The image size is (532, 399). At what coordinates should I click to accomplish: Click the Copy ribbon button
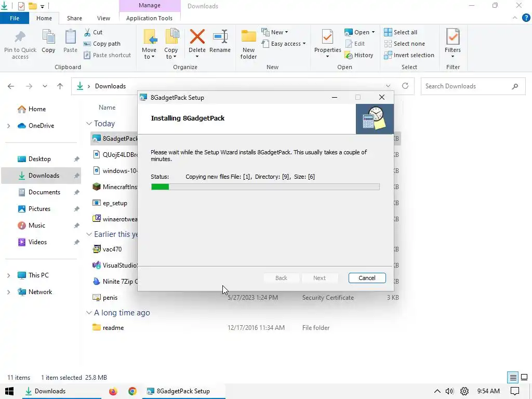[x=48, y=42]
